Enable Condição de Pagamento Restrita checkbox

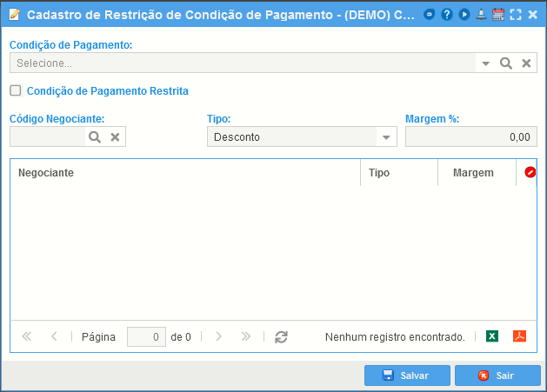pyautogui.click(x=16, y=90)
